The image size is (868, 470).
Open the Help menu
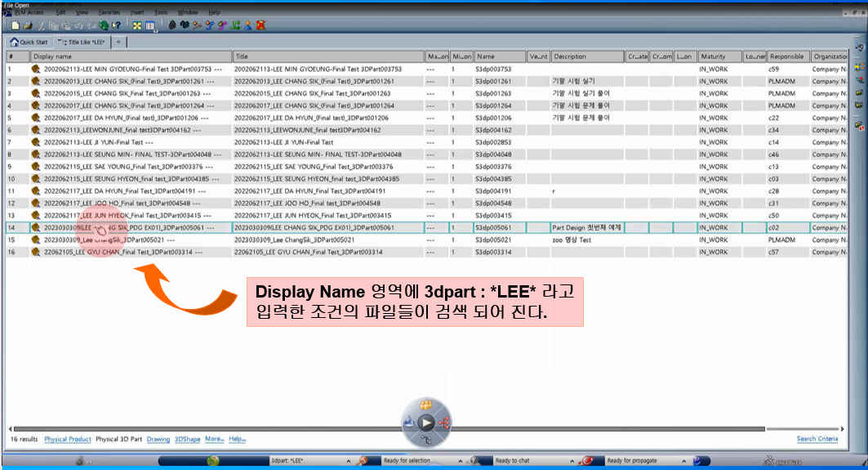click(214, 12)
